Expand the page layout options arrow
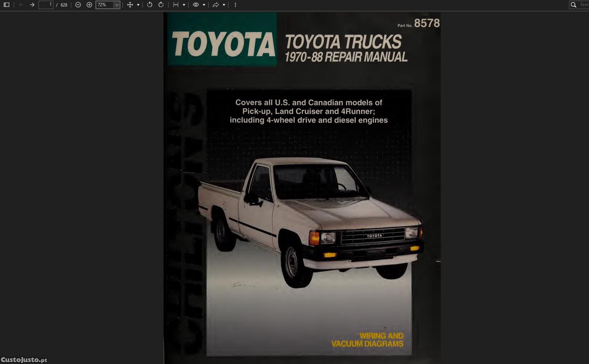The image size is (589, 364). point(184,5)
